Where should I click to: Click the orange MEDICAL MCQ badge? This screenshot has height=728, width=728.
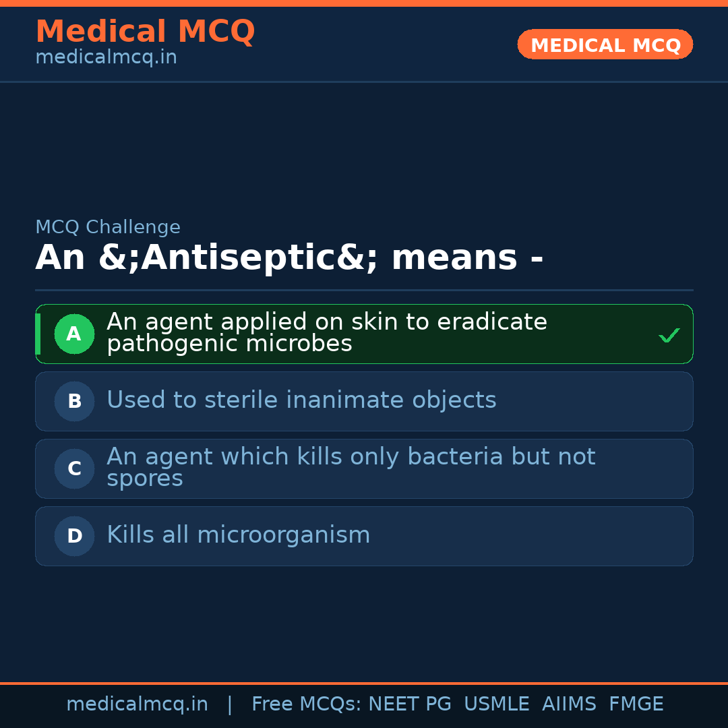605,44
